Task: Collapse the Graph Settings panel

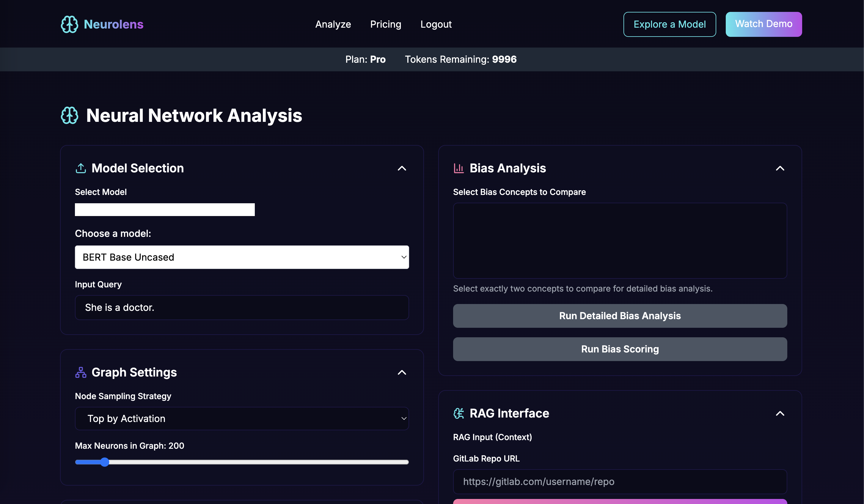Action: 402,372
